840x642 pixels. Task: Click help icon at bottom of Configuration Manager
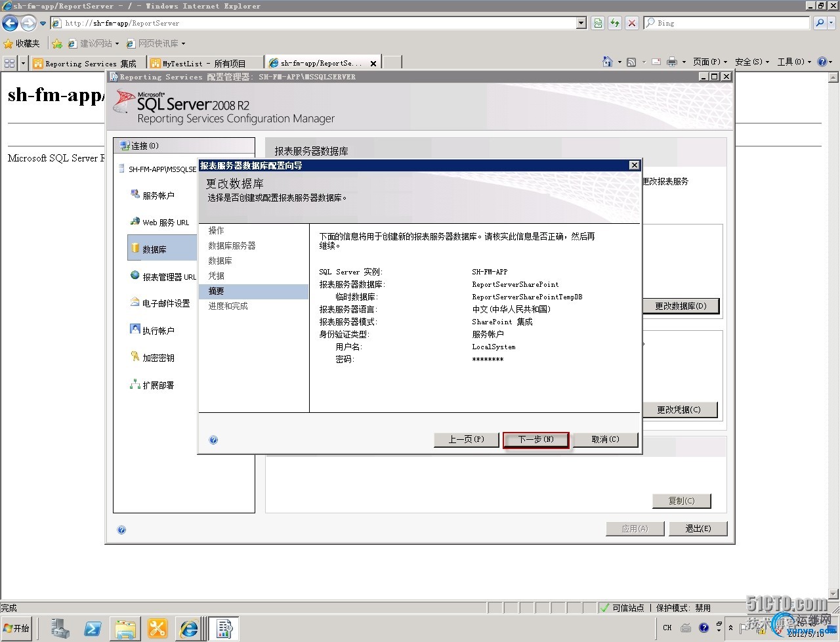point(121,530)
